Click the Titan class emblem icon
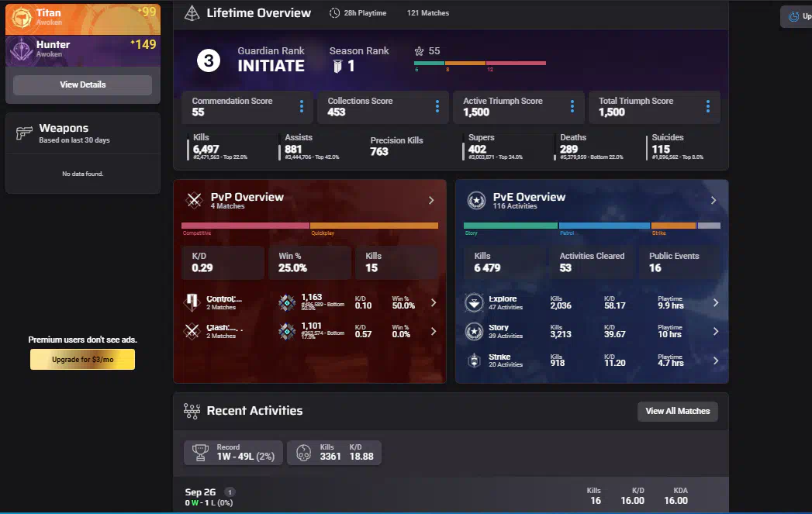This screenshot has height=514, width=812. (x=22, y=17)
